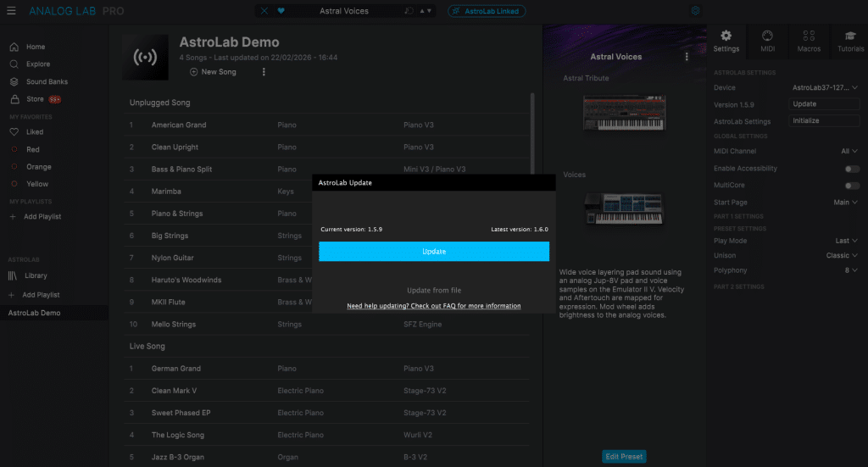Screen dimensions: 868x467
Task: Switch to MIDI tab
Action: pos(767,42)
